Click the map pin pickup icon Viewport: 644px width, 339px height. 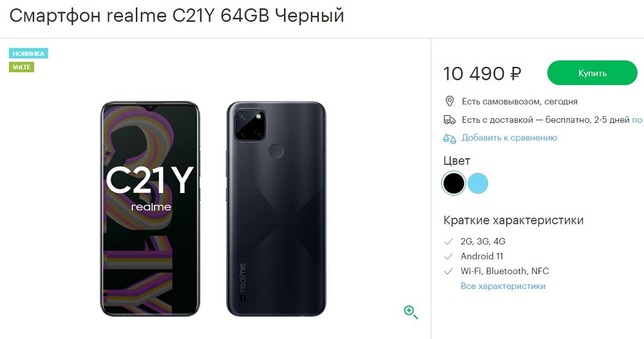450,101
